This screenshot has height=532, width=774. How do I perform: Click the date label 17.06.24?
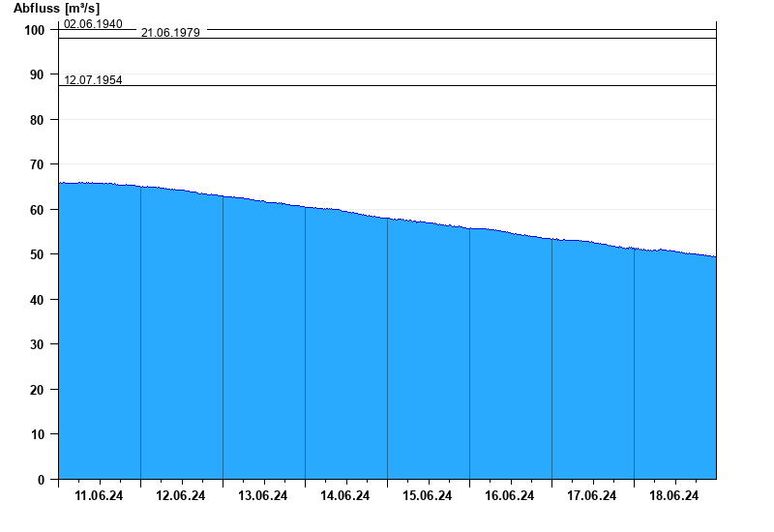click(x=591, y=495)
